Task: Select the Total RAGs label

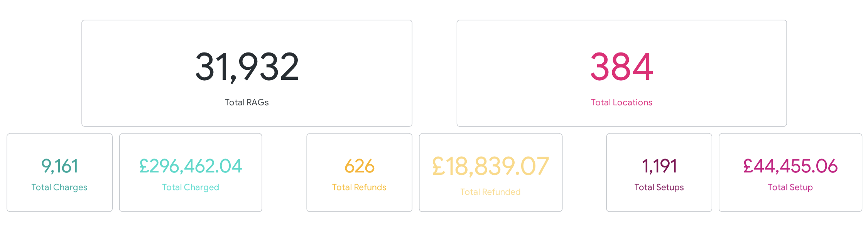Action: [x=247, y=103]
